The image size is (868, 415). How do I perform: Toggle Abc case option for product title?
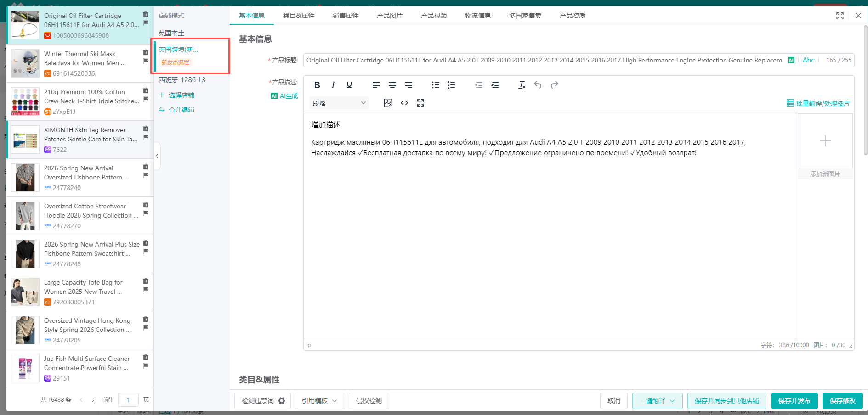[808, 60]
